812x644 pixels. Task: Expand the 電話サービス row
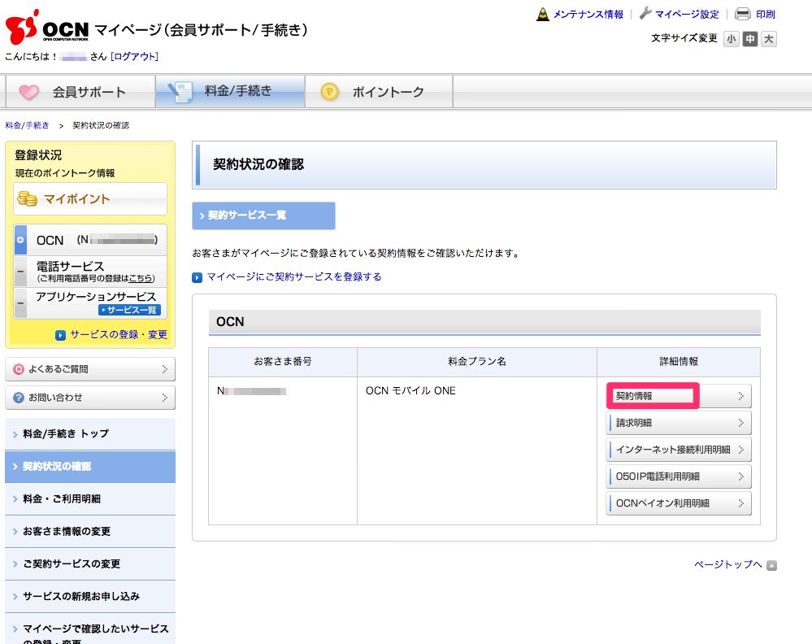[x=20, y=272]
